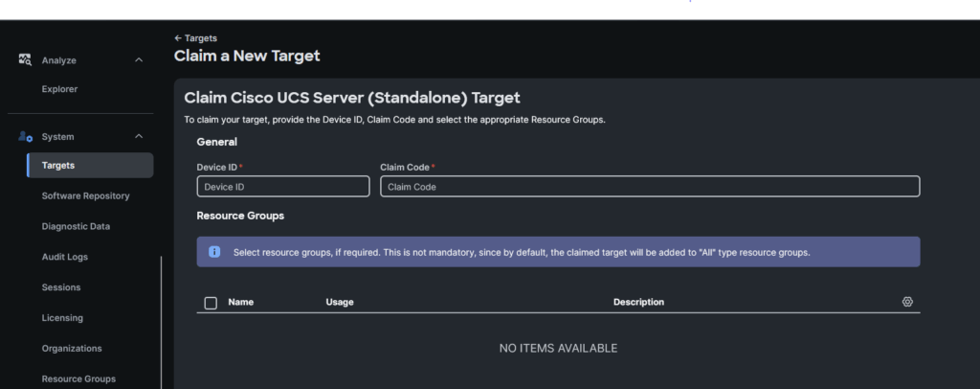Click the sidebar vertical scrollbar
The width and height of the screenshot is (980, 389).
(x=161, y=322)
